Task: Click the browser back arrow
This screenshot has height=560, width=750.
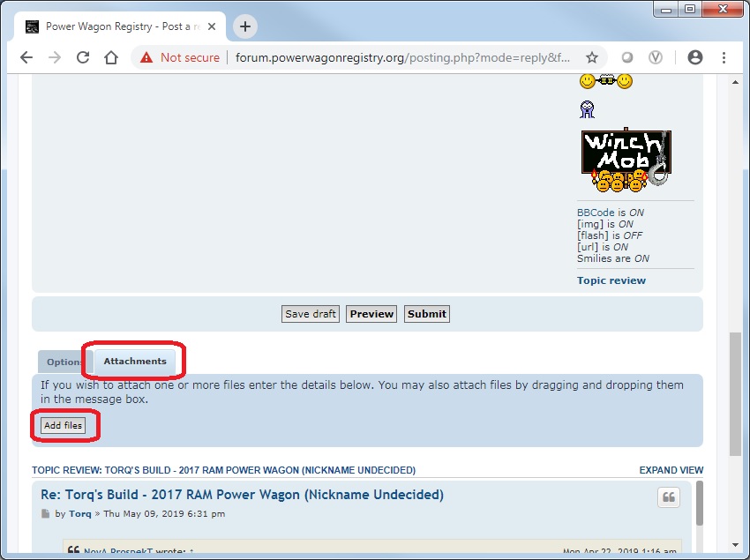Action: (26, 57)
